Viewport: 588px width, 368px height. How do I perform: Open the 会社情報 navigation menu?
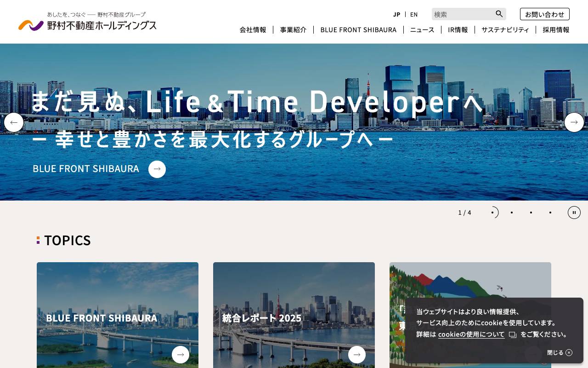click(253, 29)
